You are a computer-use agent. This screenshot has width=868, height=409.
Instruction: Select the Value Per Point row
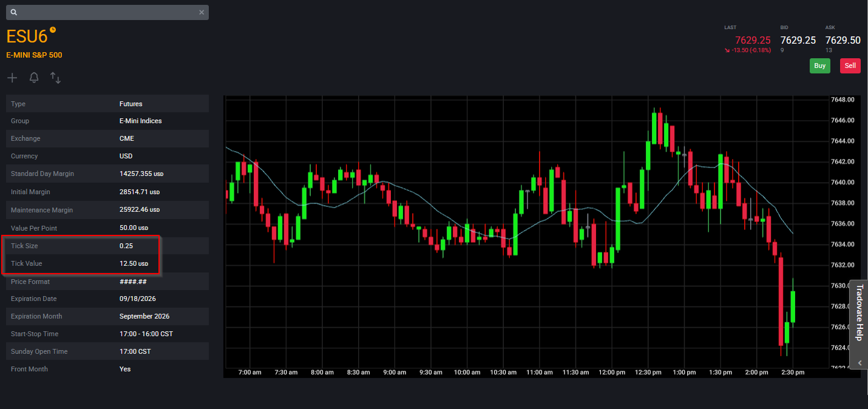point(107,228)
